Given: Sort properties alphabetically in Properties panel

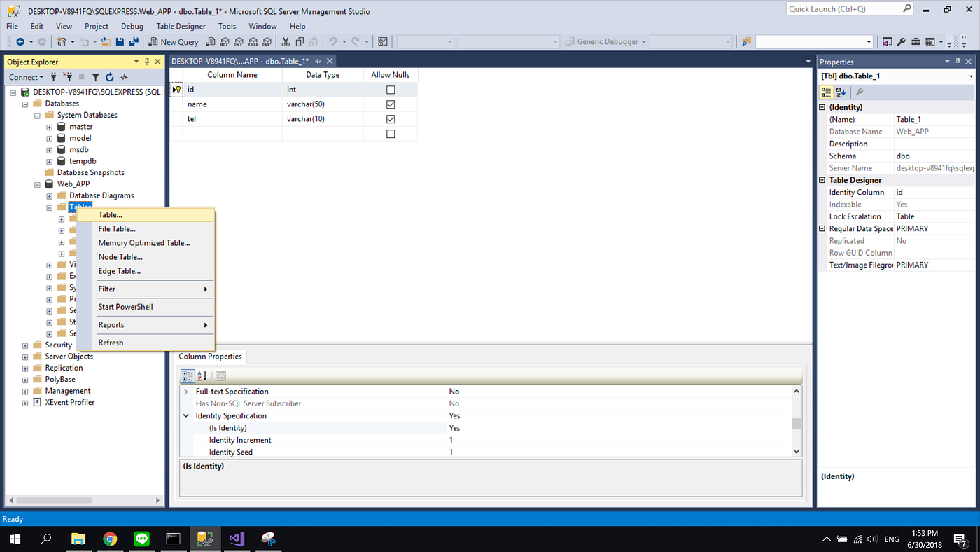Looking at the screenshot, I should coord(839,92).
